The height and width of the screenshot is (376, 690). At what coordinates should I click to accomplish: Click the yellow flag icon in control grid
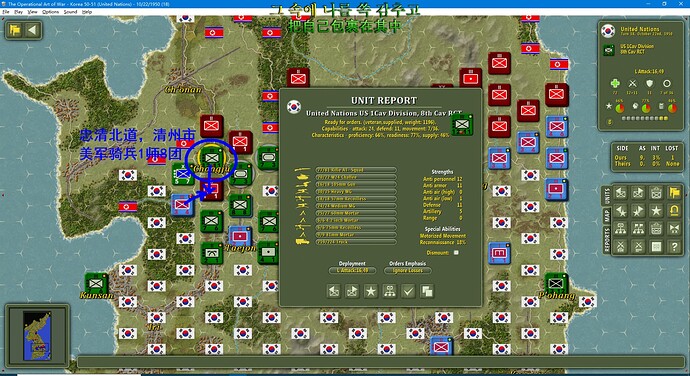click(674, 192)
